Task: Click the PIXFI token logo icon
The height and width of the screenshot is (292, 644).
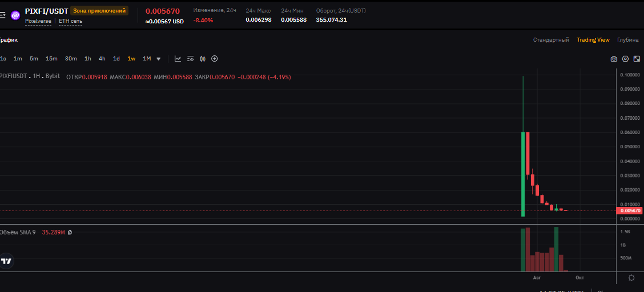Action: 15,15
